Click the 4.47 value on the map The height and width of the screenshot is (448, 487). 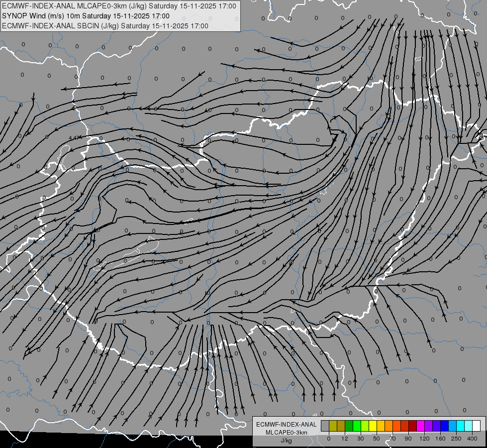74,138
